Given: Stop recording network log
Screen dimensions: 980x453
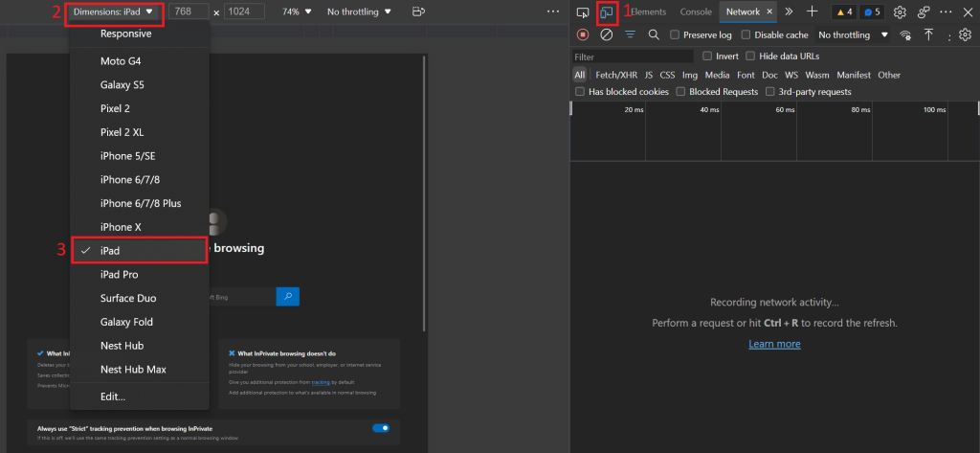Looking at the screenshot, I should (x=582, y=35).
